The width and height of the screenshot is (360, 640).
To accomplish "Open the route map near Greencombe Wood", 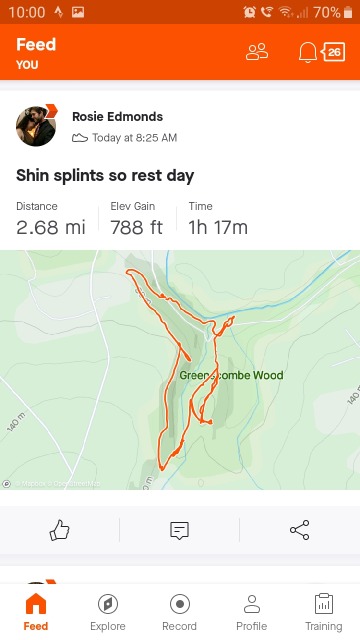I will 180,370.
